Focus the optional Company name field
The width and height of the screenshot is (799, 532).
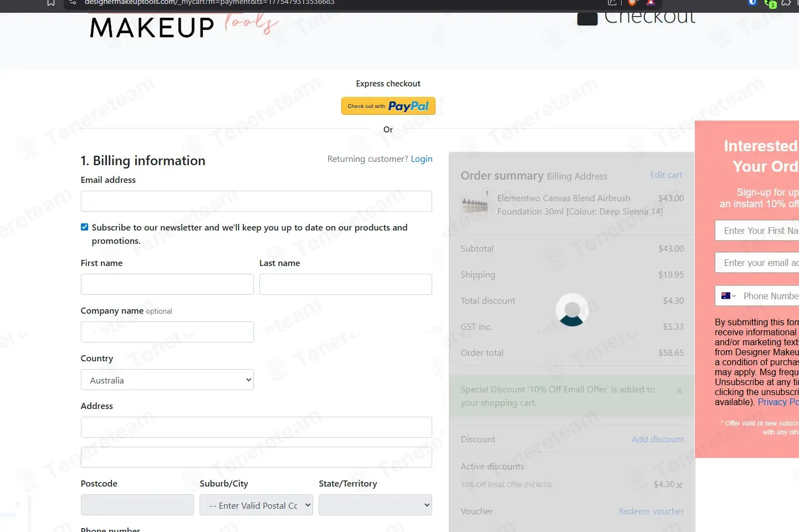tap(167, 332)
